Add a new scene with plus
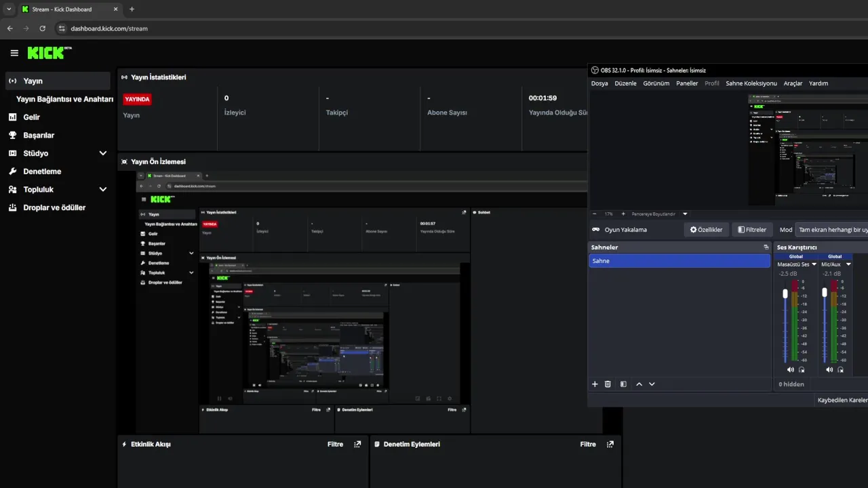This screenshot has width=868, height=488. pyautogui.click(x=595, y=384)
